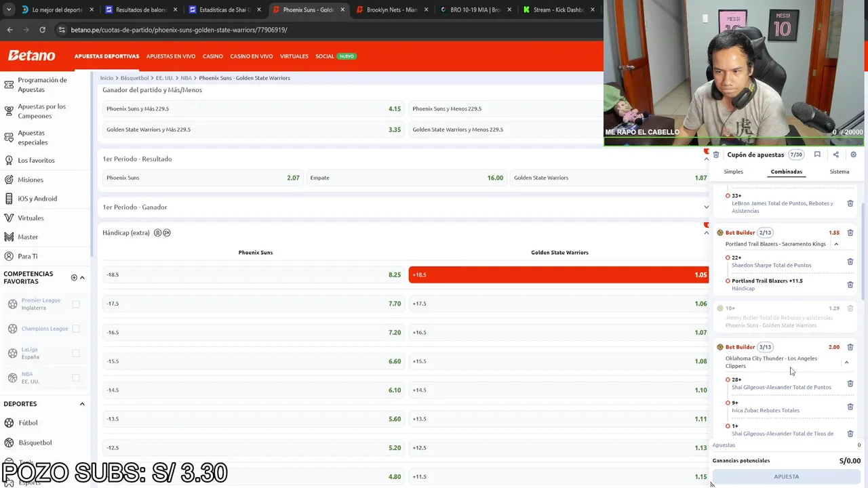
Task: Open Casino en vivo menu item
Action: point(251,56)
